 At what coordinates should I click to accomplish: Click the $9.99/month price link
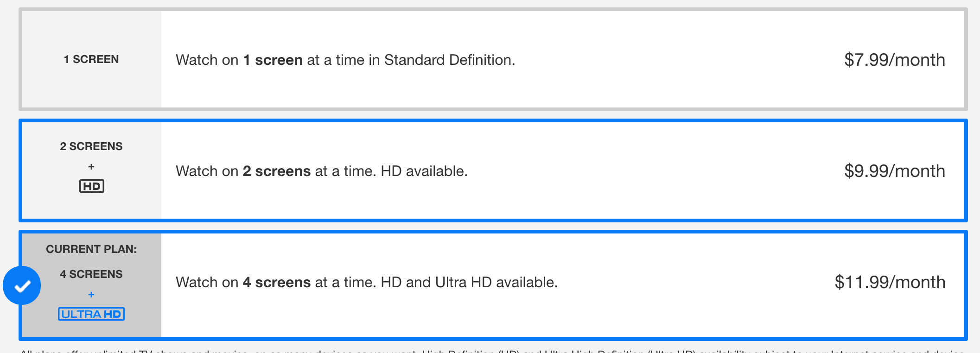[895, 170]
